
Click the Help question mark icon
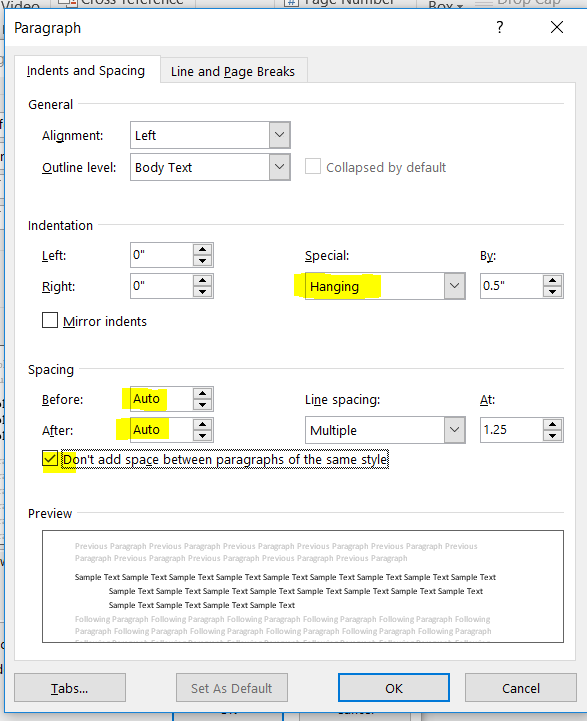[x=500, y=27]
